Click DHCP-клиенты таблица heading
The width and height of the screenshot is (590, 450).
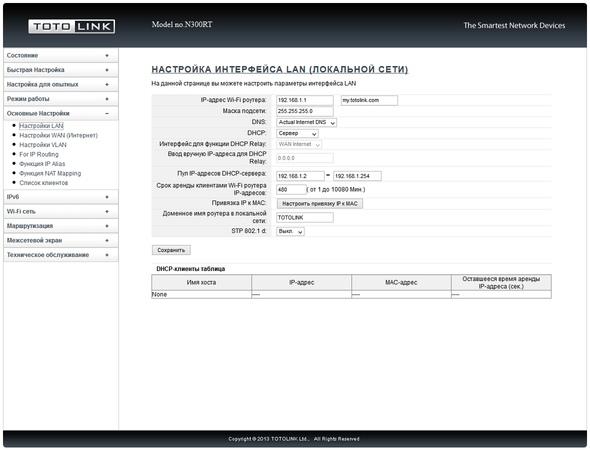(x=191, y=269)
